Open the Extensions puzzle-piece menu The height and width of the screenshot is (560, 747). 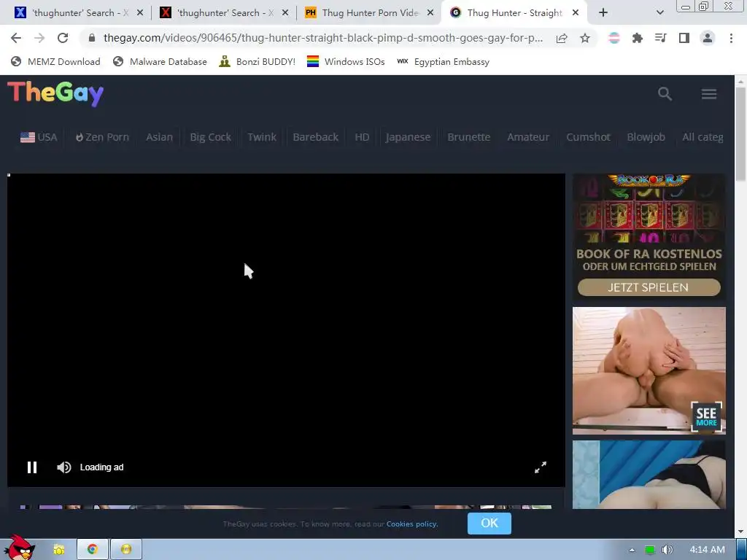click(x=638, y=38)
